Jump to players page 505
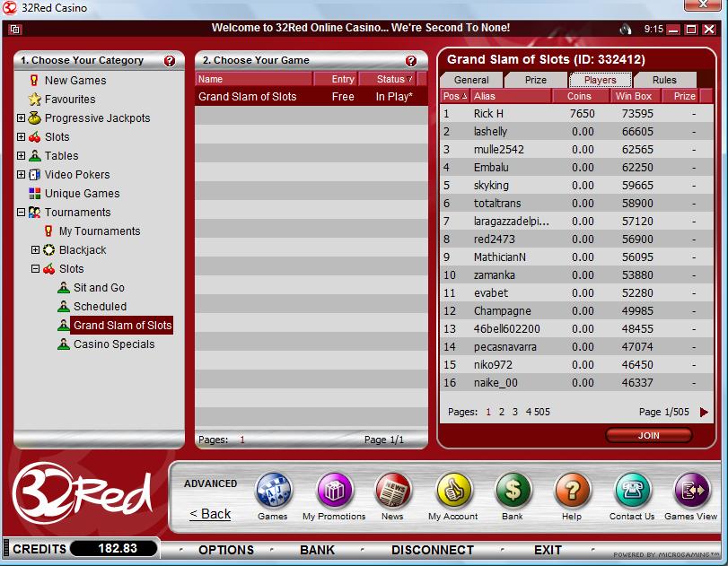 click(542, 412)
